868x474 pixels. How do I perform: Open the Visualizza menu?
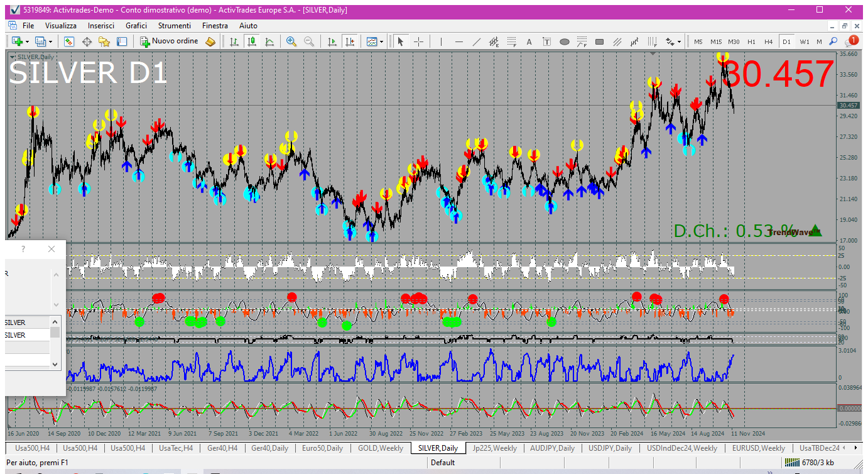pos(61,26)
